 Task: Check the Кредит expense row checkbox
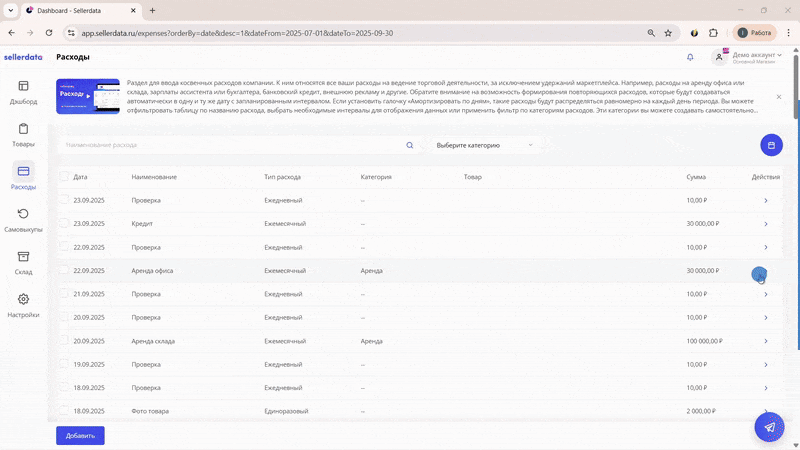click(x=65, y=224)
